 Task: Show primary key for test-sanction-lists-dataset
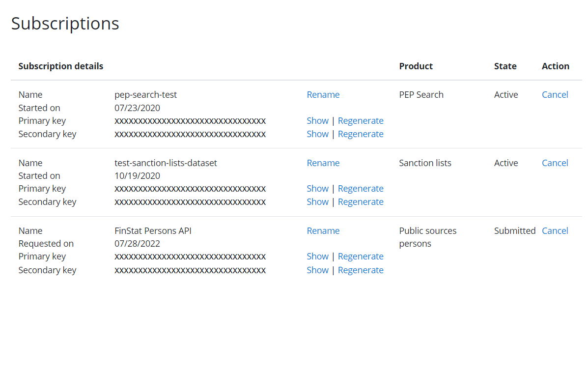point(317,189)
